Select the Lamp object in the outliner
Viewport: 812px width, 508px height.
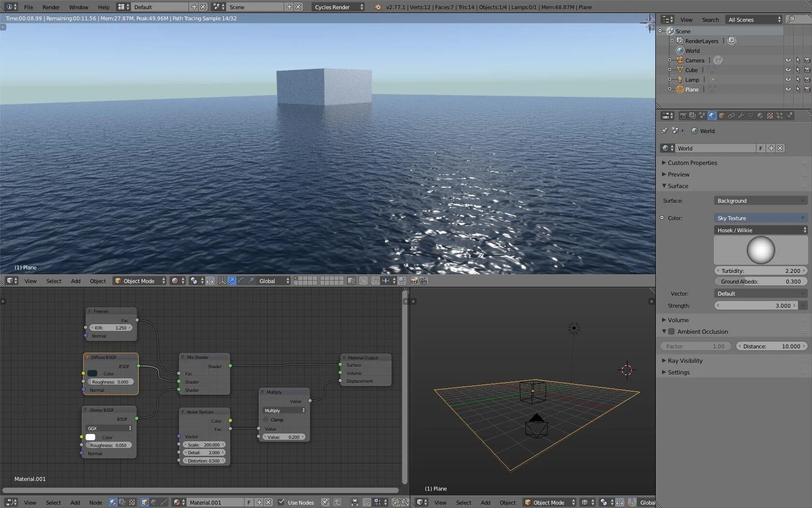tap(692, 80)
